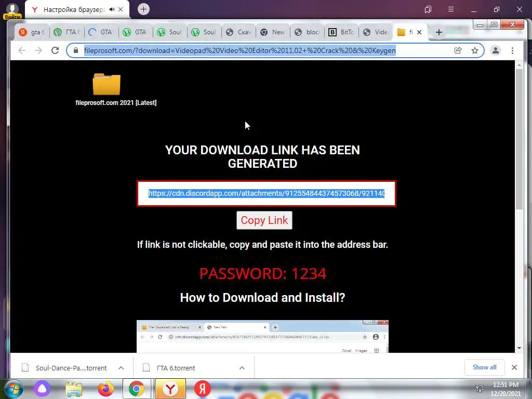Click Show all downloads
This screenshot has height=399, width=532.
[x=485, y=367]
